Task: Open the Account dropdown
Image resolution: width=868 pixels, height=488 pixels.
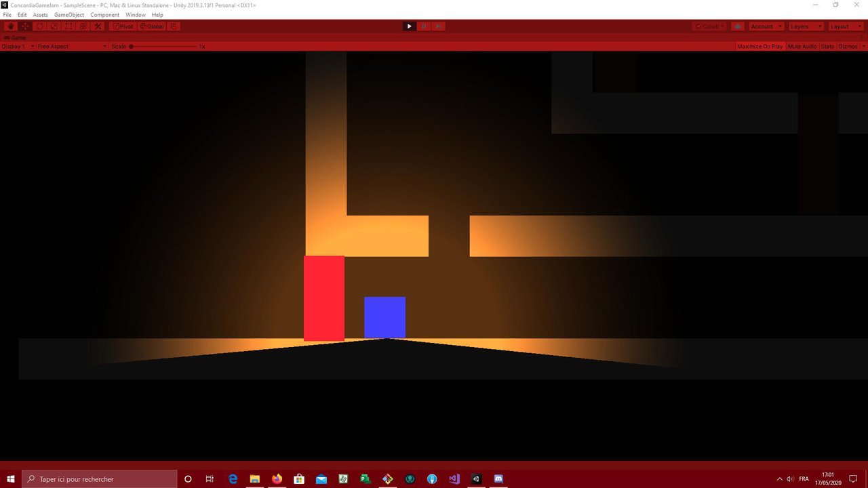Action: (x=766, y=26)
